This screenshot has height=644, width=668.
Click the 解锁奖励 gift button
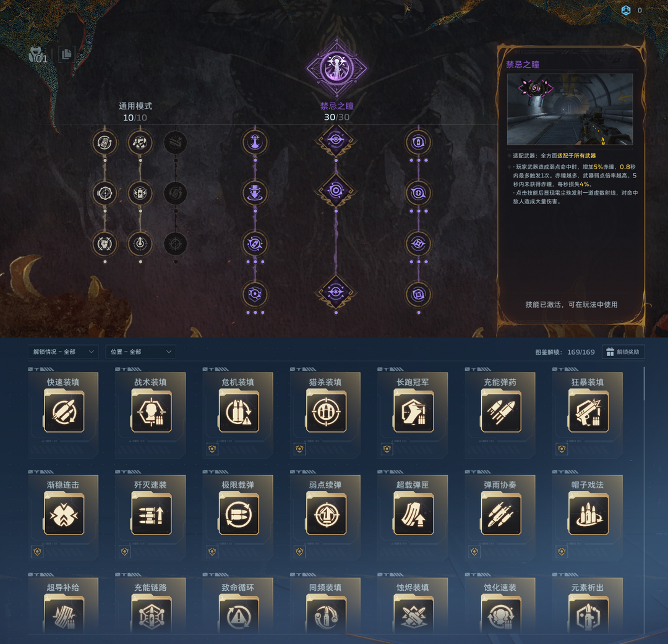623,352
